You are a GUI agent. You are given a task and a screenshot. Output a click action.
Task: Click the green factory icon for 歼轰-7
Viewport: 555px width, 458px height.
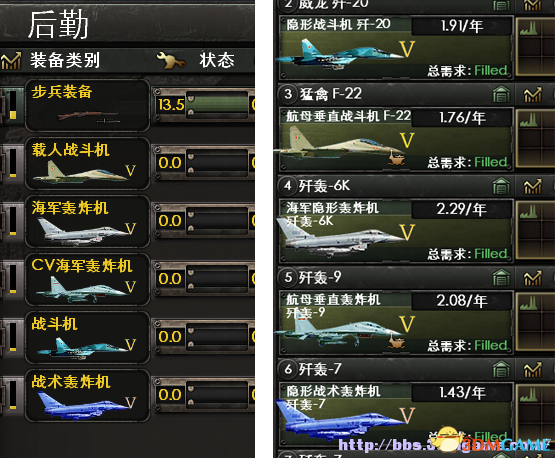(x=501, y=370)
